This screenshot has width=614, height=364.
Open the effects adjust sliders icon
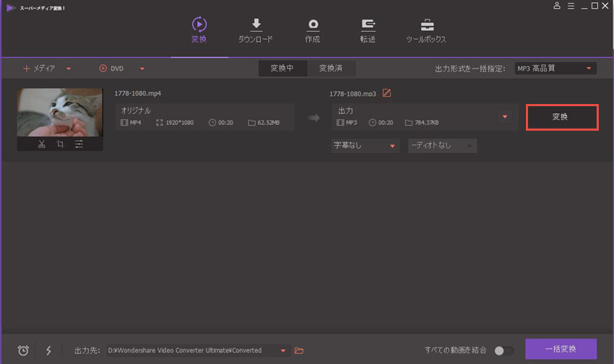[79, 144]
